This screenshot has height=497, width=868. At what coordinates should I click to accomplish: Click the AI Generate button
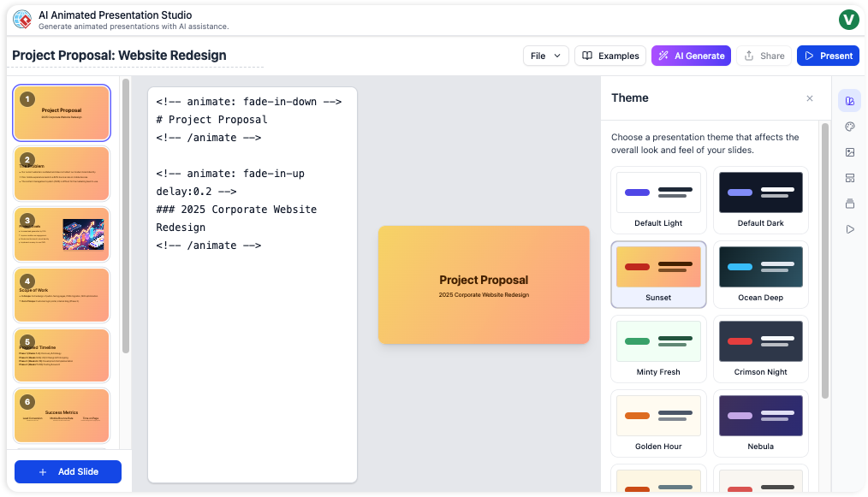pos(691,55)
